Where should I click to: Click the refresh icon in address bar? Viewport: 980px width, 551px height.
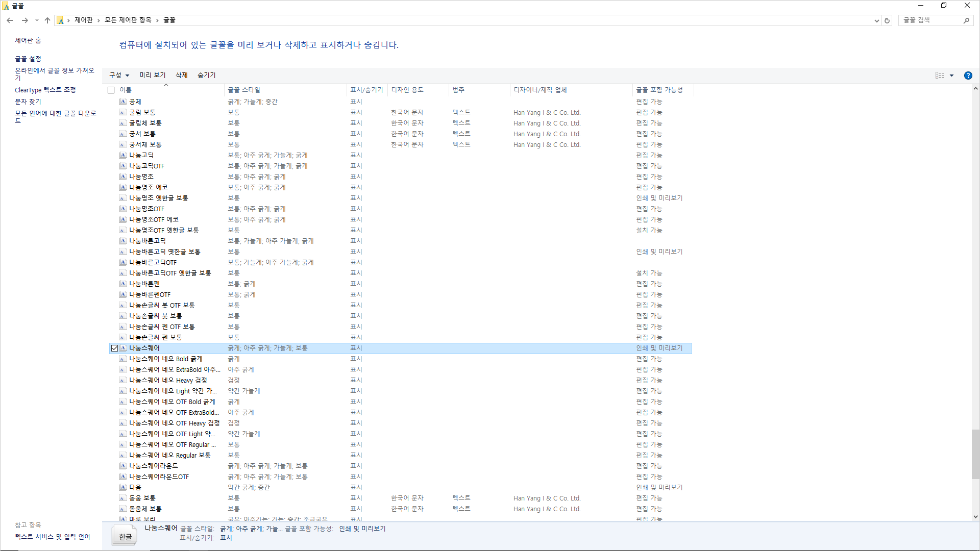887,20
